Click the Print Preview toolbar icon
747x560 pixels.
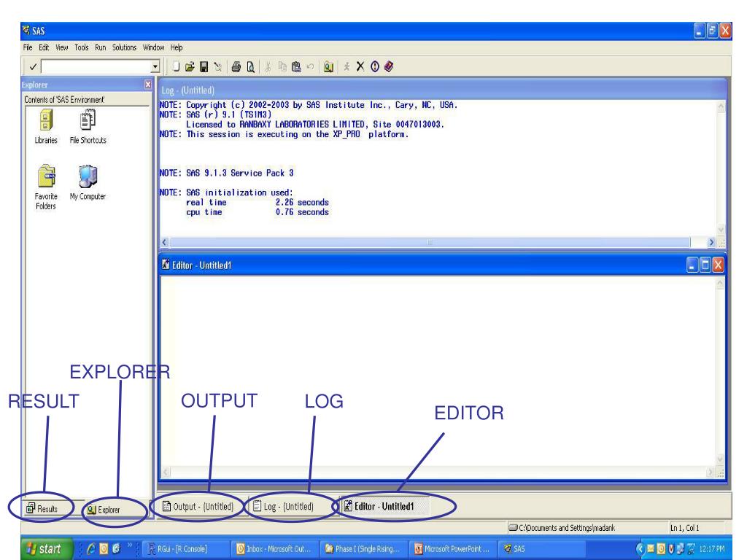(x=251, y=66)
